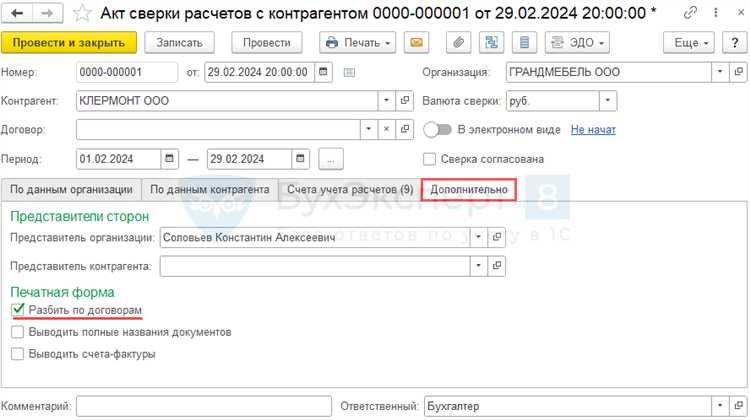Toggle the В электронном виде switch

point(437,130)
